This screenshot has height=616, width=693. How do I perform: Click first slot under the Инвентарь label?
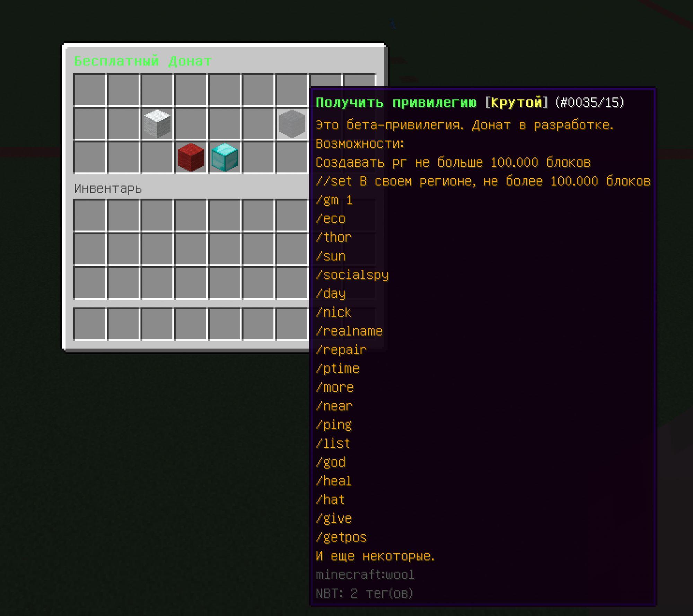point(90,215)
